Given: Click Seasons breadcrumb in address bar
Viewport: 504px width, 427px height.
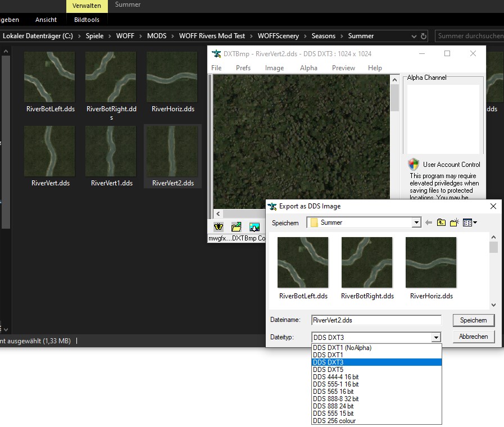Looking at the screenshot, I should [323, 36].
